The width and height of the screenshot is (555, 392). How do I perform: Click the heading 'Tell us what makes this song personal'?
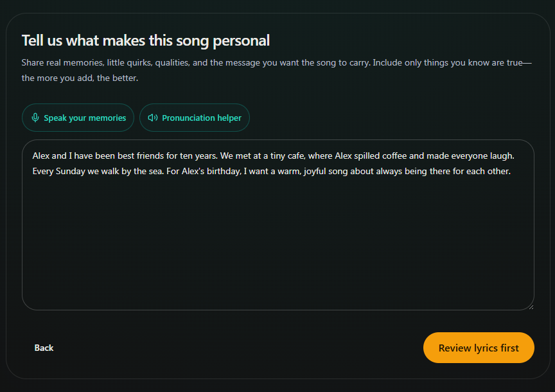145,40
